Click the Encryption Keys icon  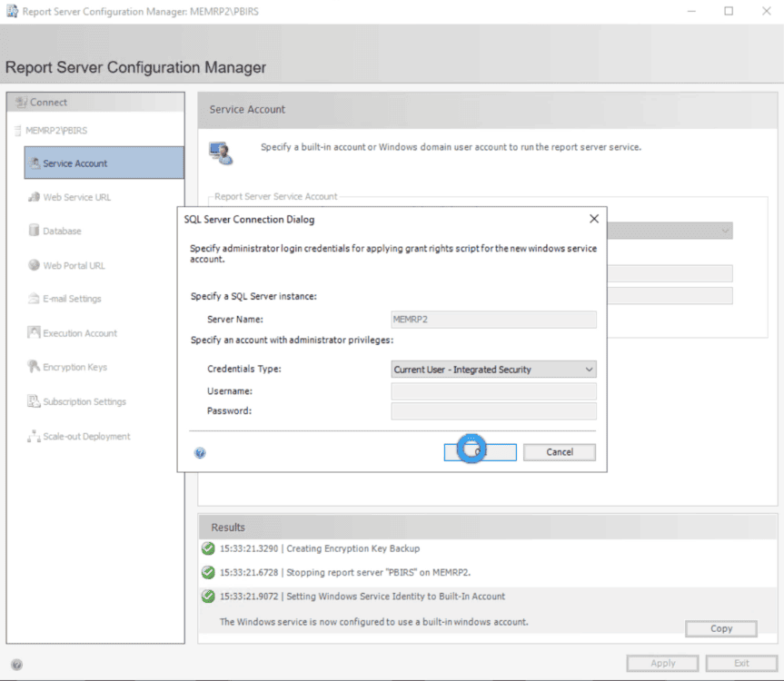pyautogui.click(x=34, y=366)
